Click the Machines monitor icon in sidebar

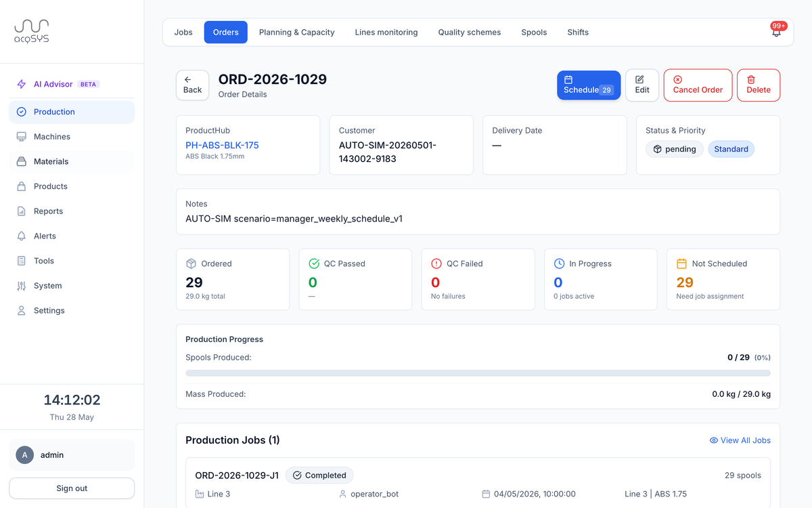tap(21, 136)
